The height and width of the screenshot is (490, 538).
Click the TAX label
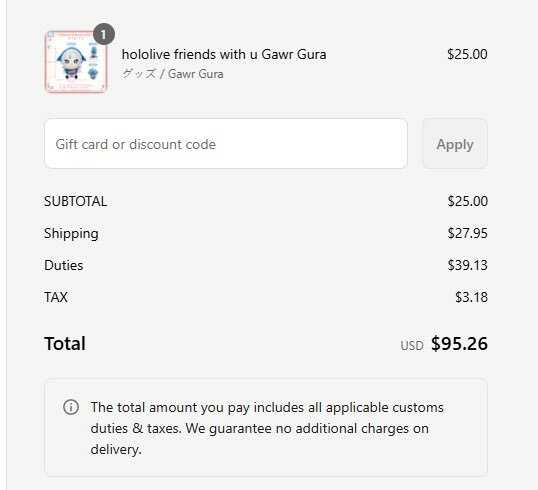[56, 297]
